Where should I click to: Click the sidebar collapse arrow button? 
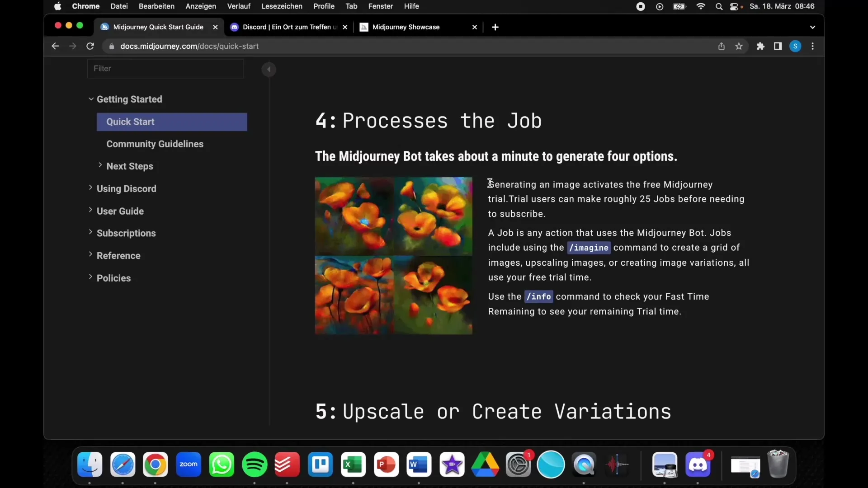[268, 69]
